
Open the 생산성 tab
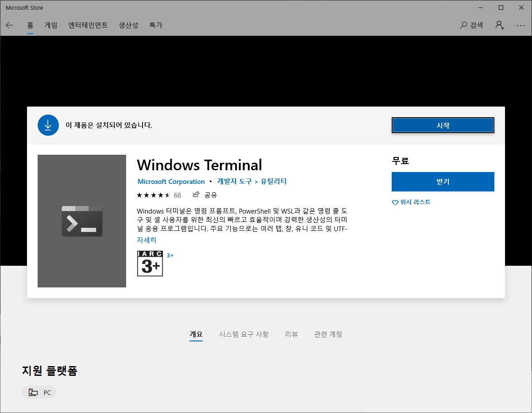129,25
